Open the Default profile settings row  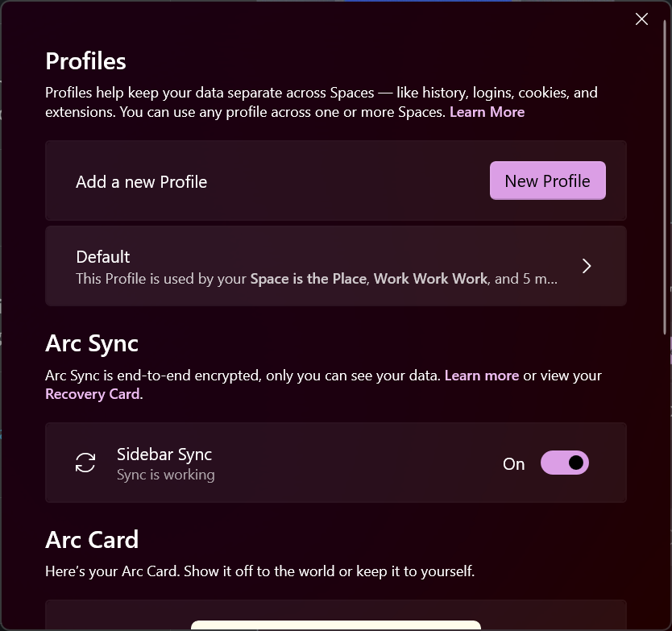pyautogui.click(x=336, y=266)
